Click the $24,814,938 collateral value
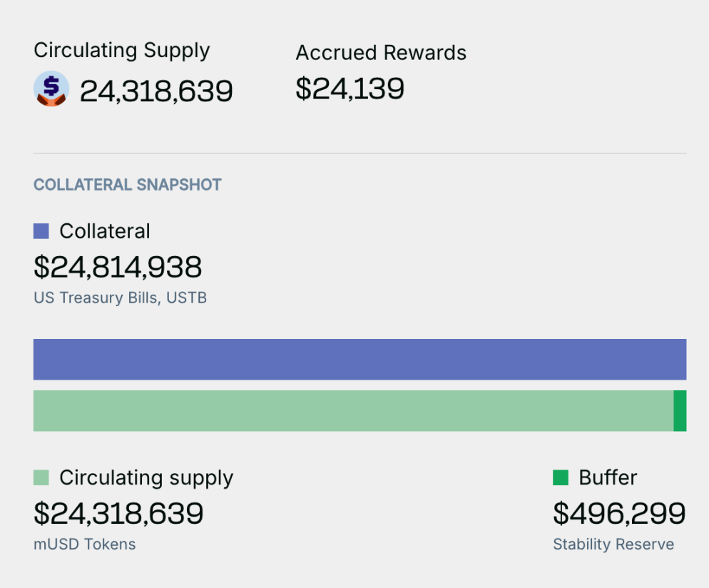This screenshot has width=709, height=588. click(118, 267)
